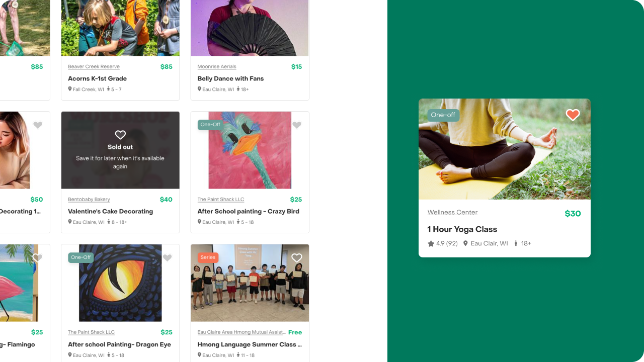The height and width of the screenshot is (362, 644).
Task: Click the One-off badge on yoga card
Action: point(443,115)
